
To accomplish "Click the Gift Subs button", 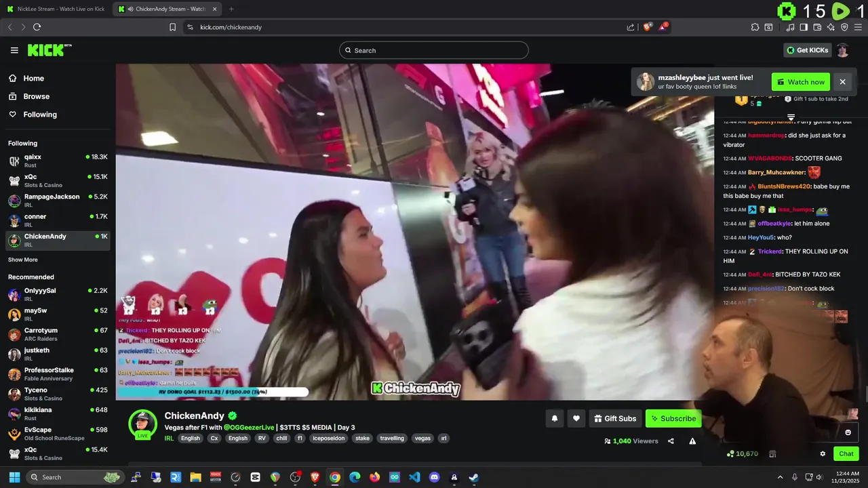I will click(x=615, y=419).
